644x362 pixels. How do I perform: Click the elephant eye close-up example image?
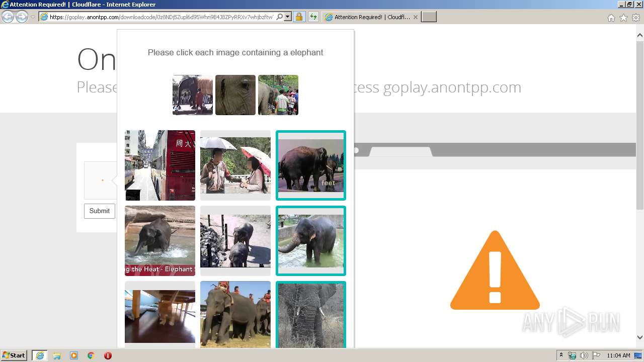pyautogui.click(x=235, y=95)
